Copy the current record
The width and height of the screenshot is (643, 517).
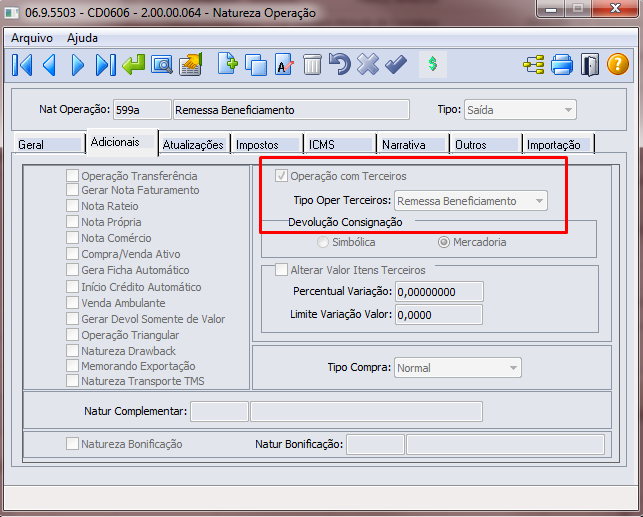[256, 65]
